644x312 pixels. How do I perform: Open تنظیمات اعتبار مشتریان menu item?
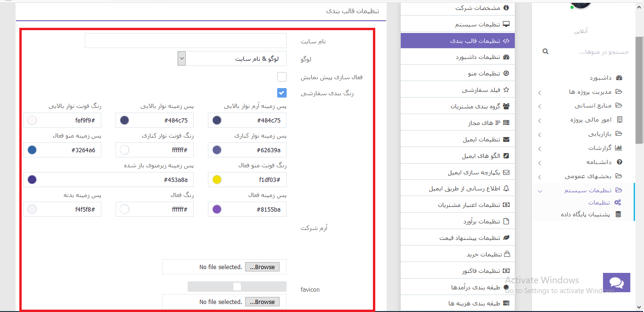pos(458,205)
